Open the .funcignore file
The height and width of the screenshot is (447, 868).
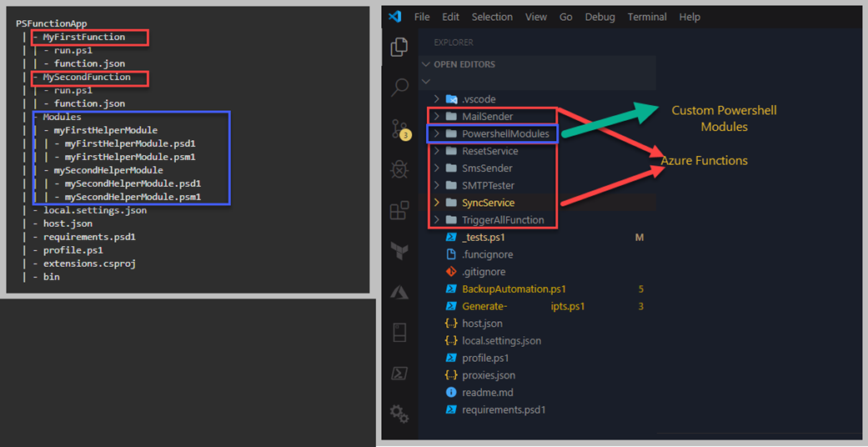(487, 255)
